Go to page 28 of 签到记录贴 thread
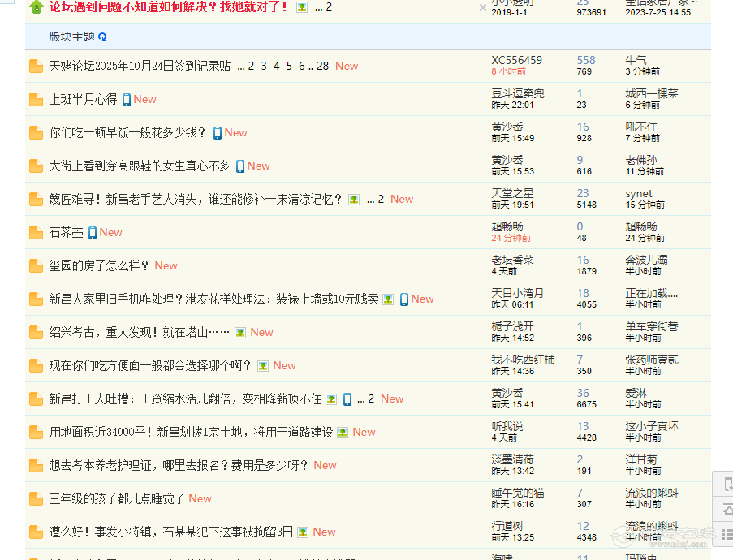This screenshot has width=733, height=560. (322, 67)
